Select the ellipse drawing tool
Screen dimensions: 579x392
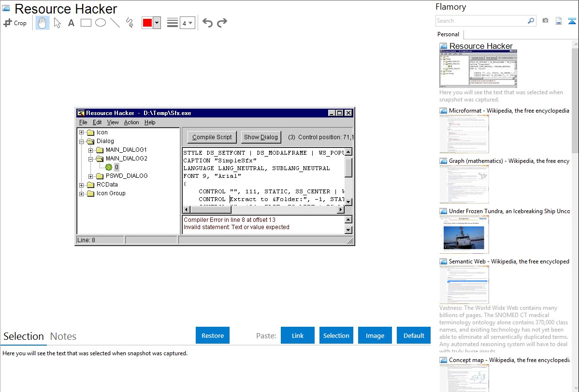(101, 23)
